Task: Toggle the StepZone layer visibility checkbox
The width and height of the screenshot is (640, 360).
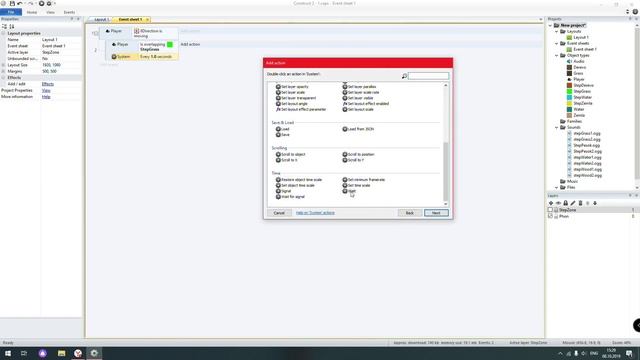Action: pos(550,210)
